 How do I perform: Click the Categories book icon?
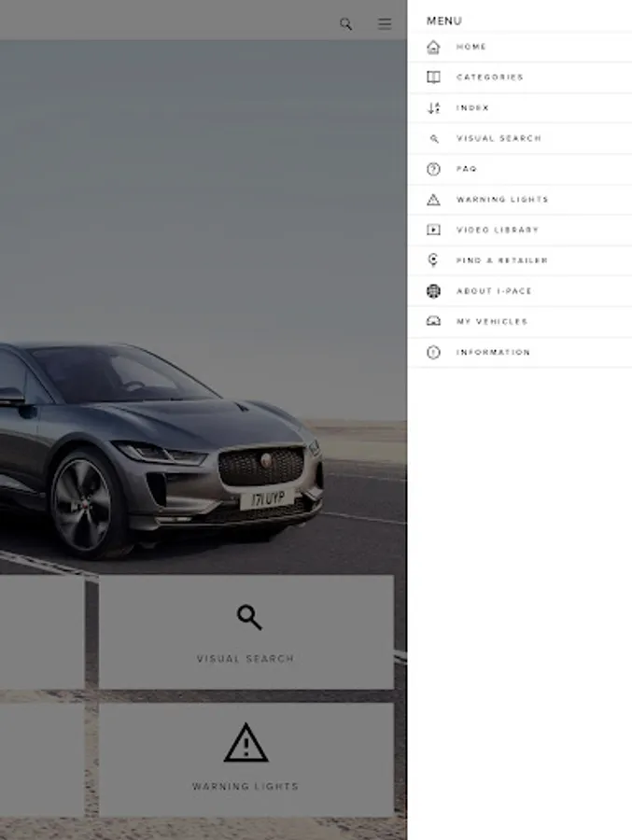pyautogui.click(x=433, y=77)
